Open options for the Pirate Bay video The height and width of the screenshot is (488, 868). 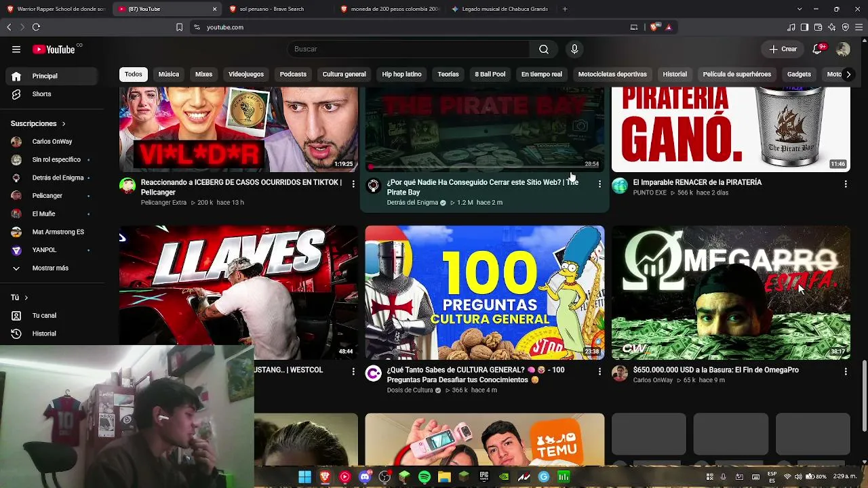coord(599,184)
